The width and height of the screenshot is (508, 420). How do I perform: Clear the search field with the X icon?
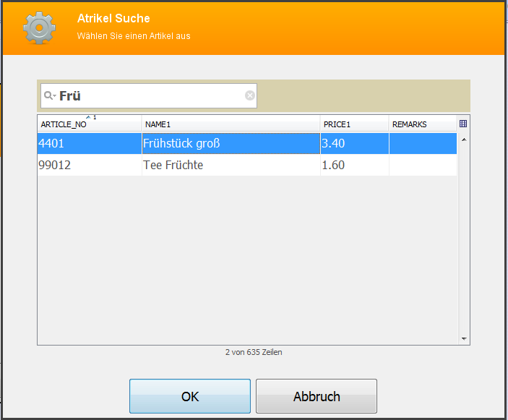tap(250, 95)
